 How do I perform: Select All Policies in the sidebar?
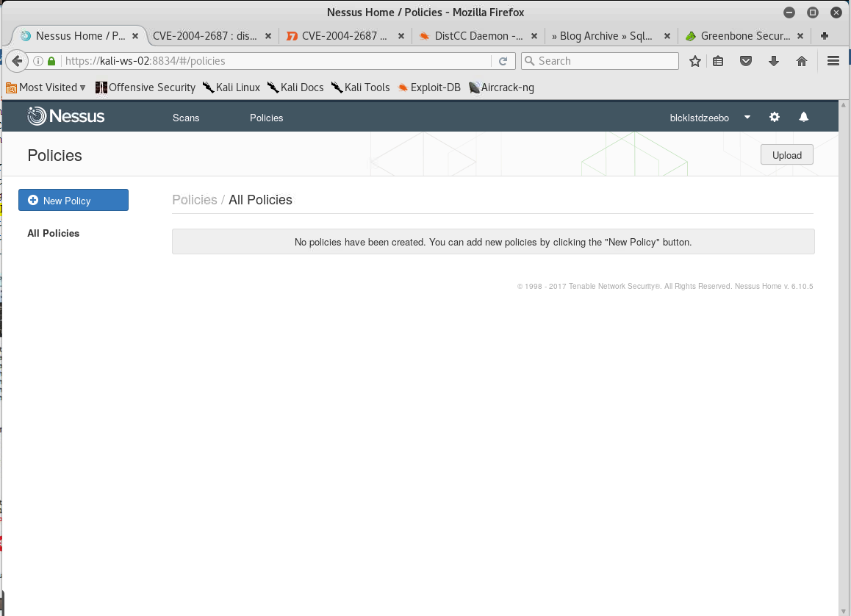(x=53, y=233)
